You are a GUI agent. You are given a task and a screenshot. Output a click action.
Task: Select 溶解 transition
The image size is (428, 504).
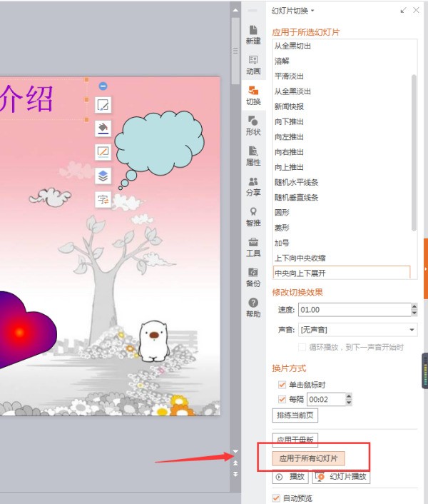(342, 61)
